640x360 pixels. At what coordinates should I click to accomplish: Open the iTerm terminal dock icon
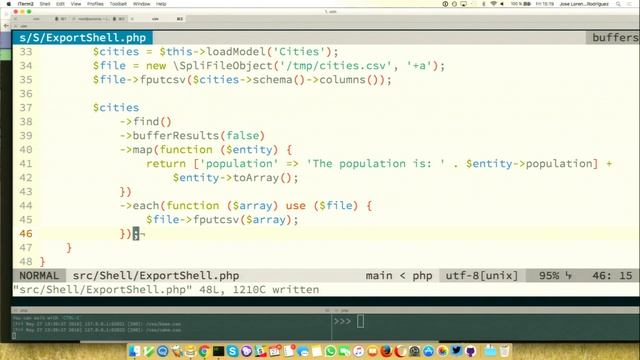coord(218,351)
